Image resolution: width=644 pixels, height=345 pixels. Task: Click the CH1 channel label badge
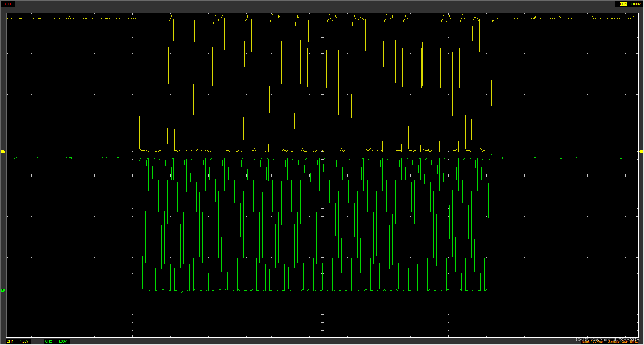point(10,341)
